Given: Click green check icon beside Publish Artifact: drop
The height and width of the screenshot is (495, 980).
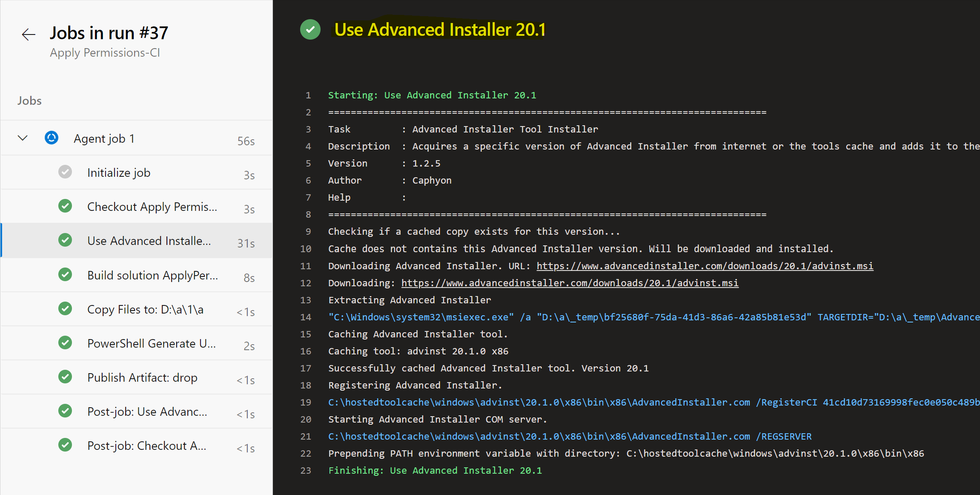Looking at the screenshot, I should point(65,377).
